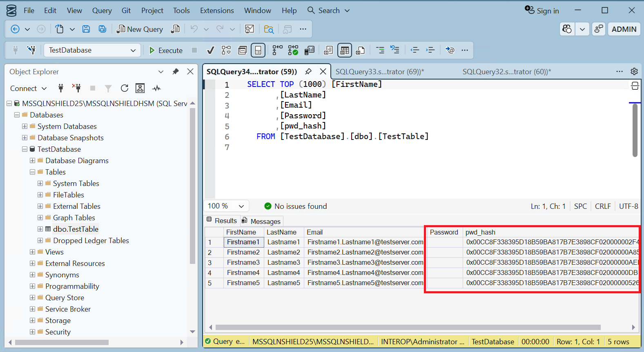
Task: Open the TestDatabase database dropdown
Action: click(x=92, y=50)
